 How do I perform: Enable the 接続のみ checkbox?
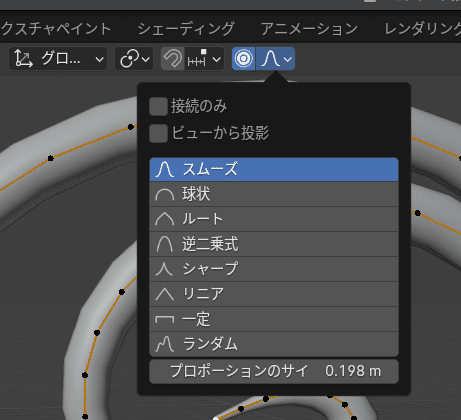point(158,106)
